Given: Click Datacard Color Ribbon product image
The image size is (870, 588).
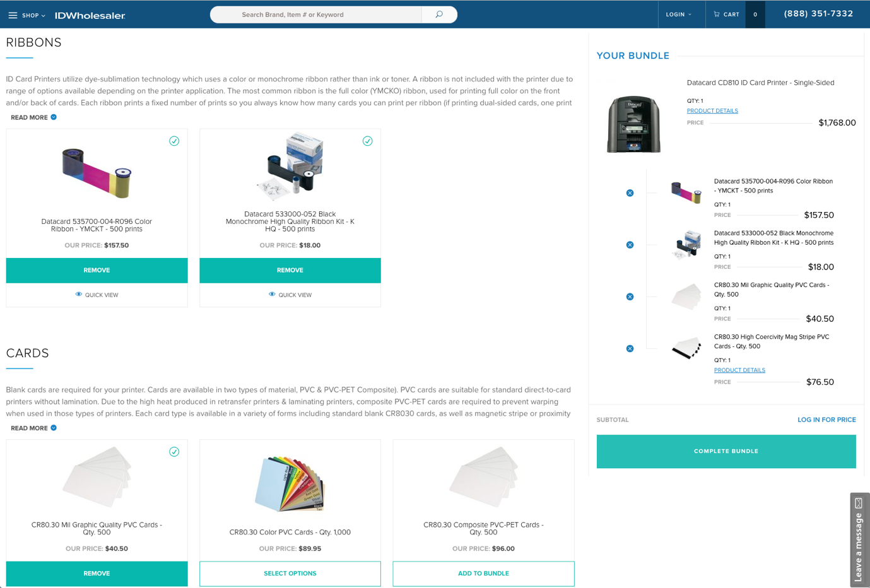Looking at the screenshot, I should point(97,173).
